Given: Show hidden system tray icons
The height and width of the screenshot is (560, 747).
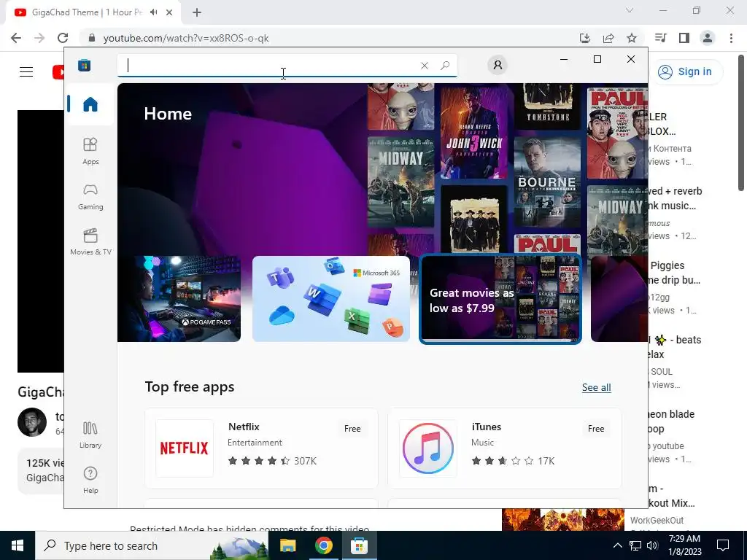Looking at the screenshot, I should pyautogui.click(x=617, y=545).
